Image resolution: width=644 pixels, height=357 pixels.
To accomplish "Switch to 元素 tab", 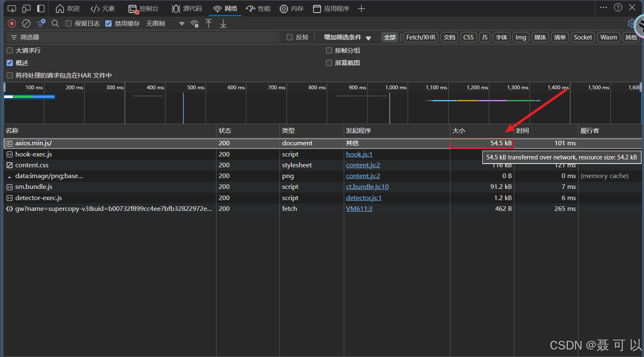I will point(103,9).
